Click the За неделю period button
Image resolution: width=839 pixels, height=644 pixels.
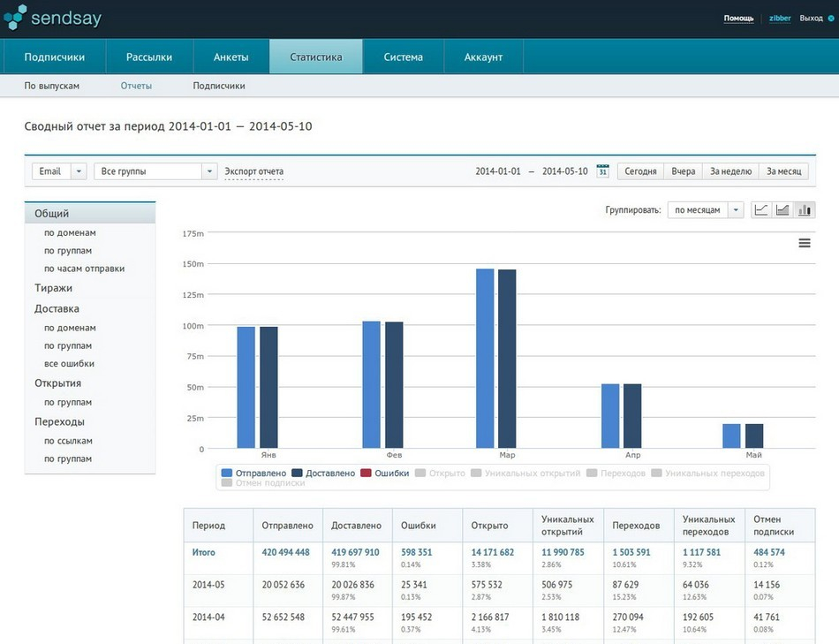pyautogui.click(x=730, y=171)
